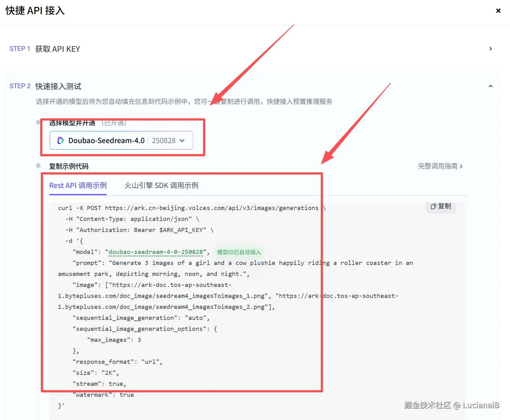Screen dimensions: 510x420
Task: Click the "size": "2K" line
Action: 96,373
